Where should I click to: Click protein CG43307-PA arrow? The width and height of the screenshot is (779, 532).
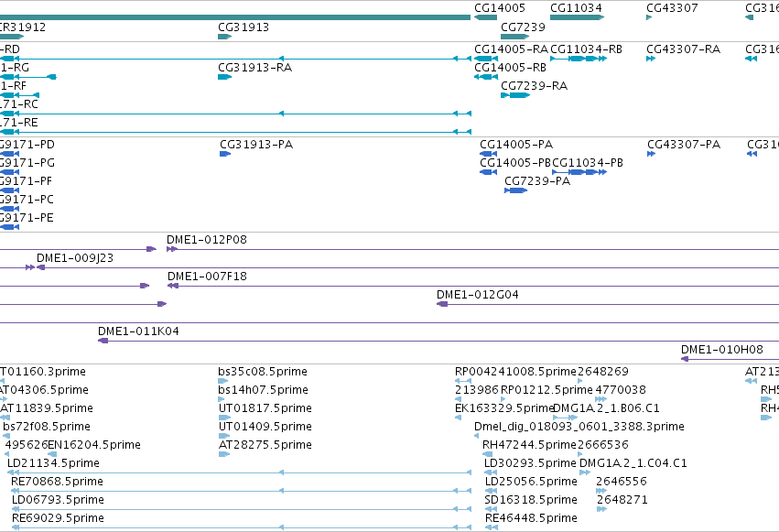pos(652,154)
